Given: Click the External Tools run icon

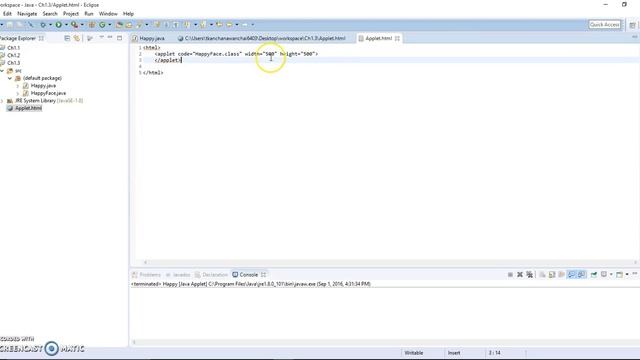Looking at the screenshot, I should (x=74, y=24).
